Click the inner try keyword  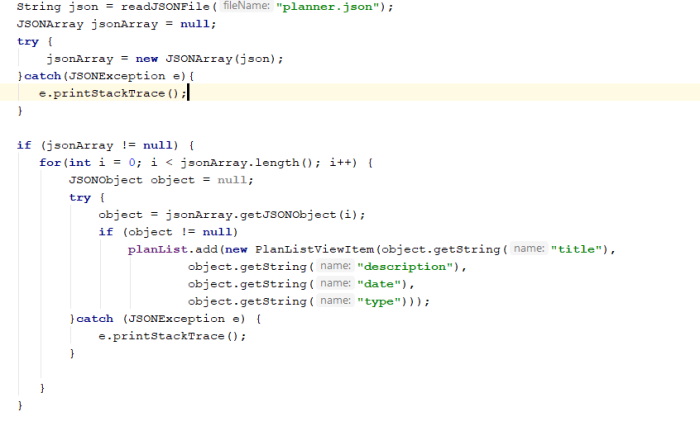click(x=80, y=197)
